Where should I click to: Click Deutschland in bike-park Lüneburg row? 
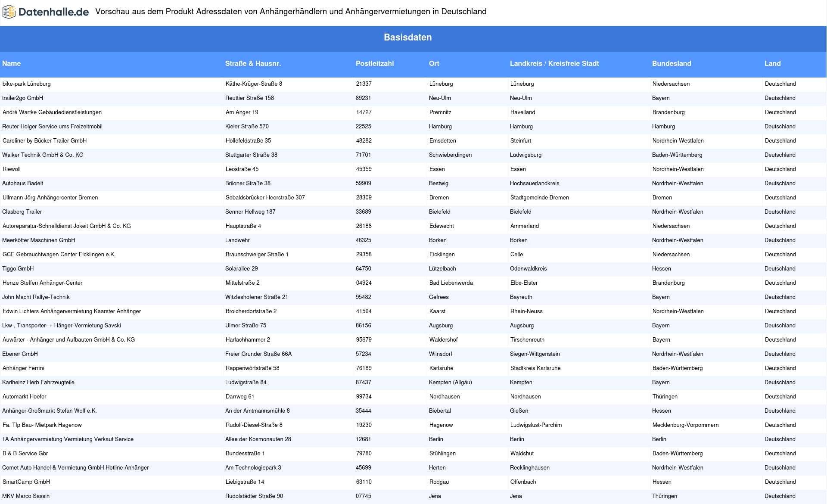click(x=780, y=84)
